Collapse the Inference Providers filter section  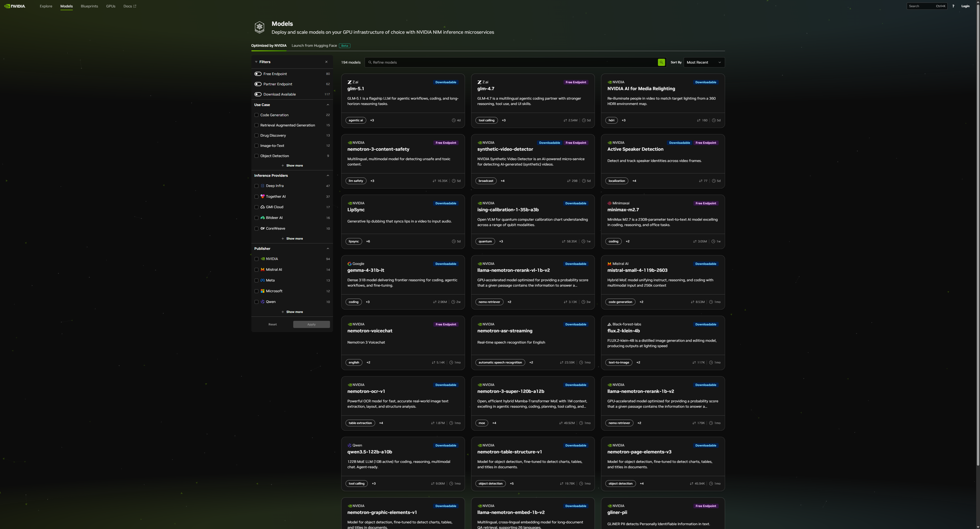click(x=328, y=175)
